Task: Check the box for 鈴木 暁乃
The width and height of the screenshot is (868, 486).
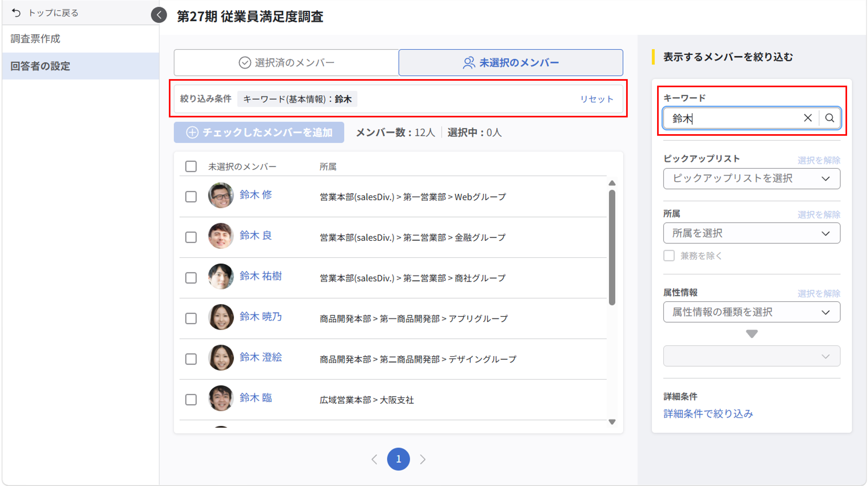Action: tap(191, 318)
